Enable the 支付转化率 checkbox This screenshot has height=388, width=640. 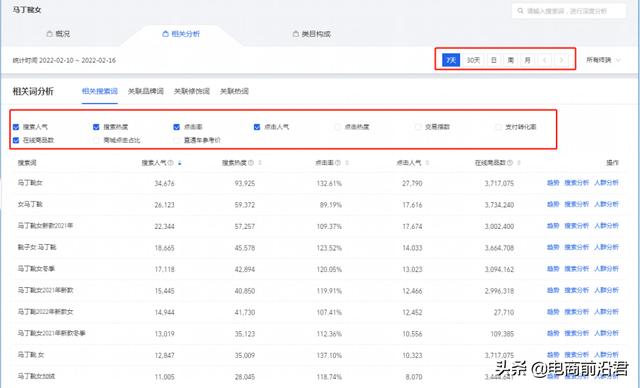point(498,127)
